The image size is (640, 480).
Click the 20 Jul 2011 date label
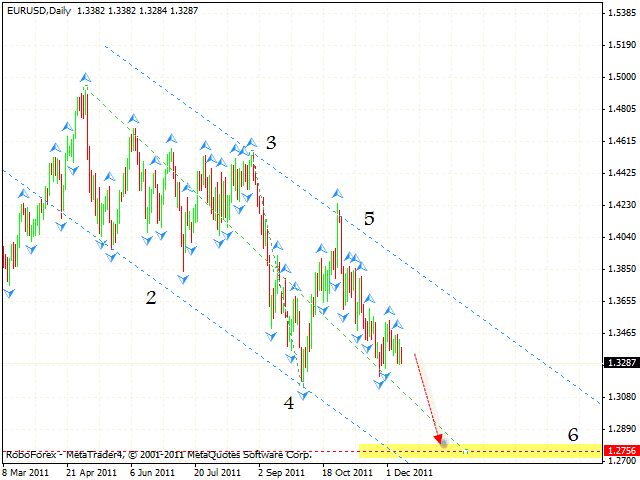click(x=218, y=473)
